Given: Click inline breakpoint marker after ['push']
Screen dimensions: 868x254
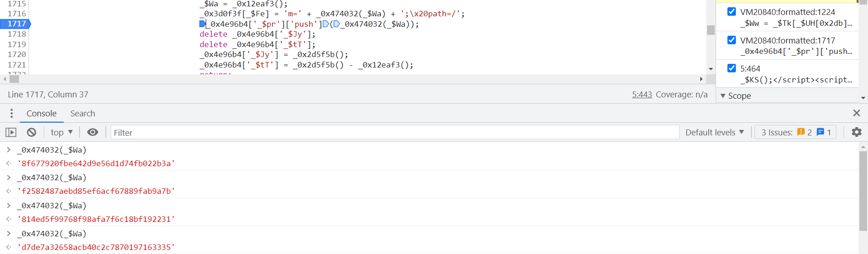Looking at the screenshot, I should (x=325, y=24).
